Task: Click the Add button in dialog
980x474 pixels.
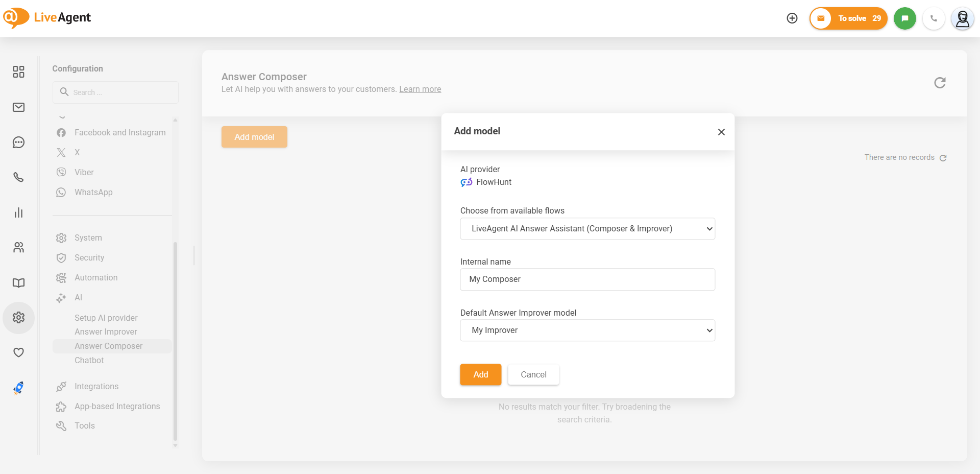Action: [x=480, y=374]
